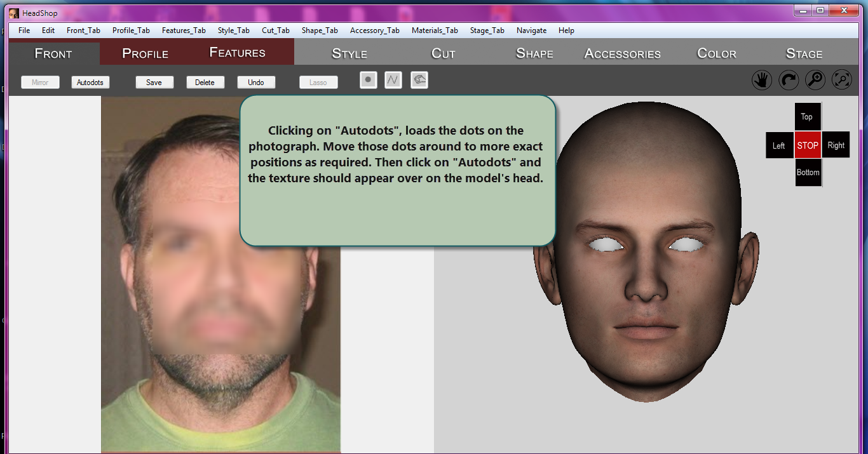Click the Delete button
The width and height of the screenshot is (868, 454).
click(x=205, y=83)
